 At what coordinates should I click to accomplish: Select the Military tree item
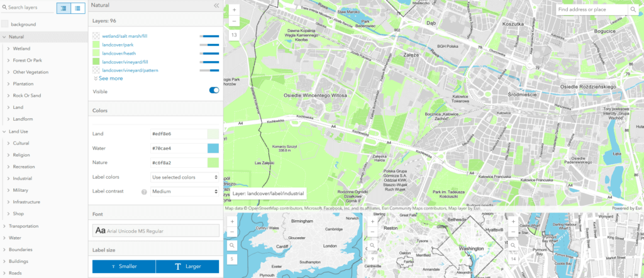click(x=21, y=190)
